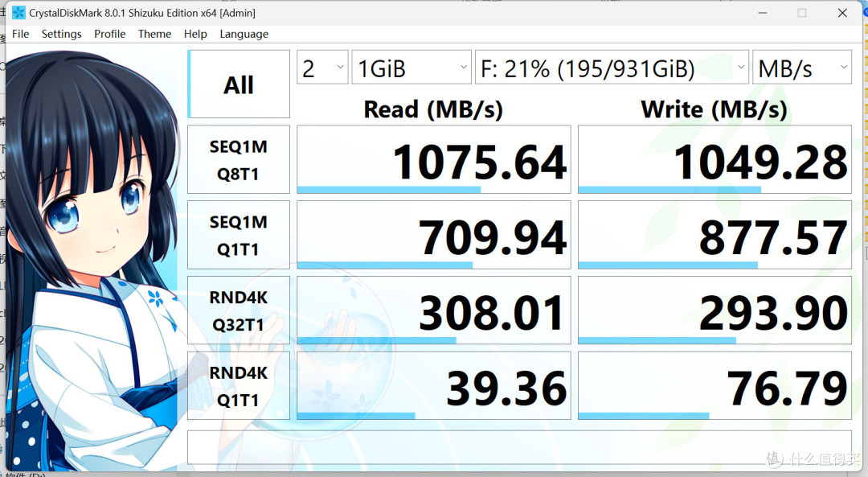Run the SEQ1M Q8T1 test

coord(239,159)
